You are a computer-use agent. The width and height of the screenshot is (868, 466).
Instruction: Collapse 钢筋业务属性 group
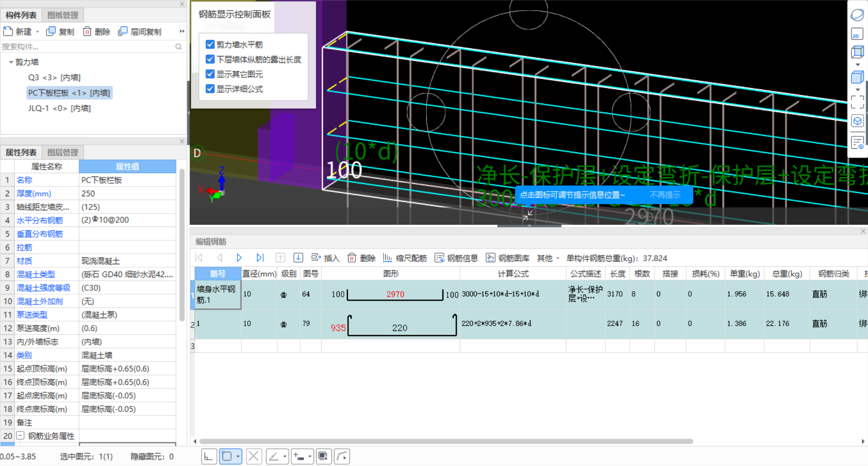coord(20,435)
